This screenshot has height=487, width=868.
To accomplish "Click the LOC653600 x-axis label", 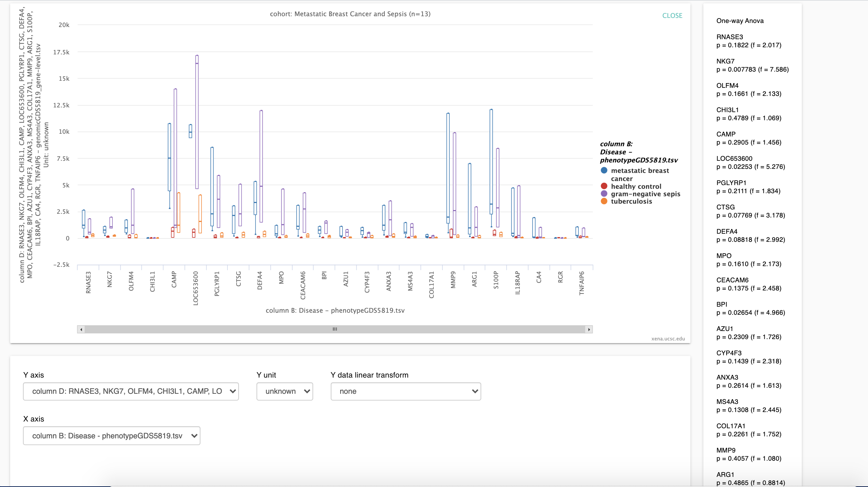I will 196,288.
